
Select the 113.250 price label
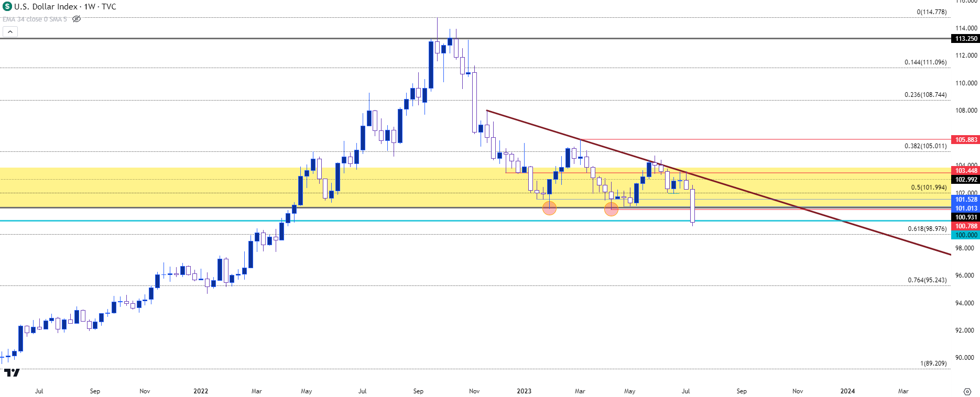point(965,39)
